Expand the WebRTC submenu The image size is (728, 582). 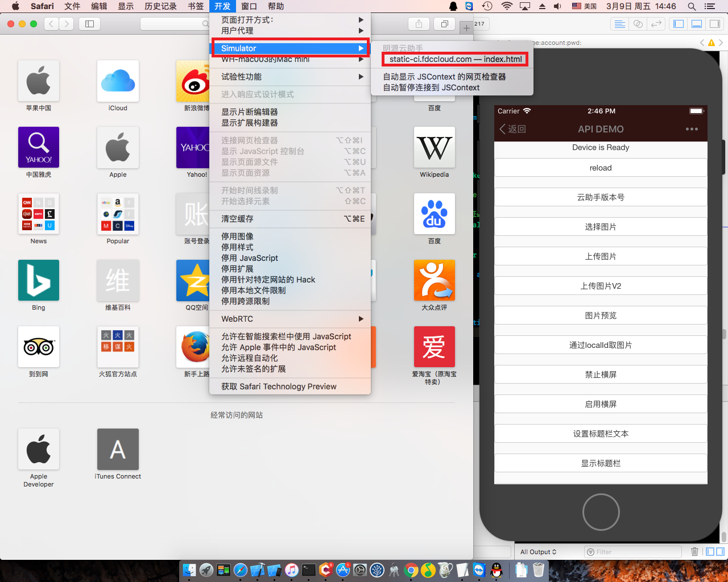click(x=290, y=319)
